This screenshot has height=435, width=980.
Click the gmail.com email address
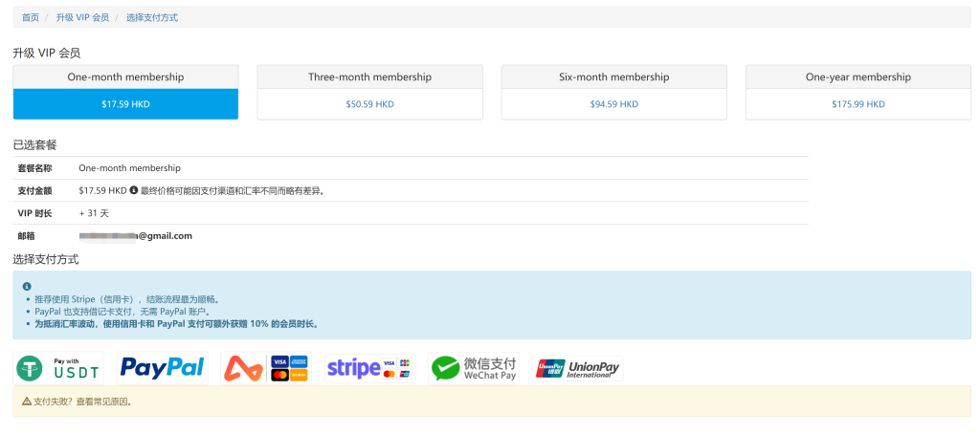point(136,236)
